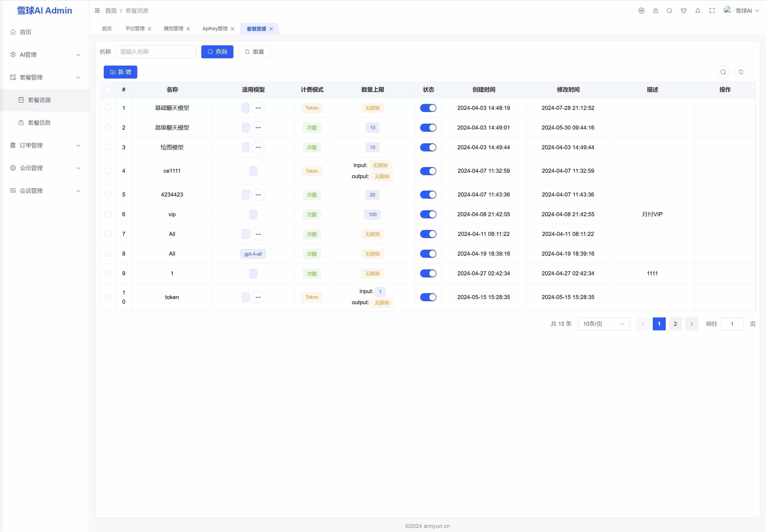This screenshot has height=532, width=766.
Task: Check the checkbox for row ce1111
Action: (108, 171)
